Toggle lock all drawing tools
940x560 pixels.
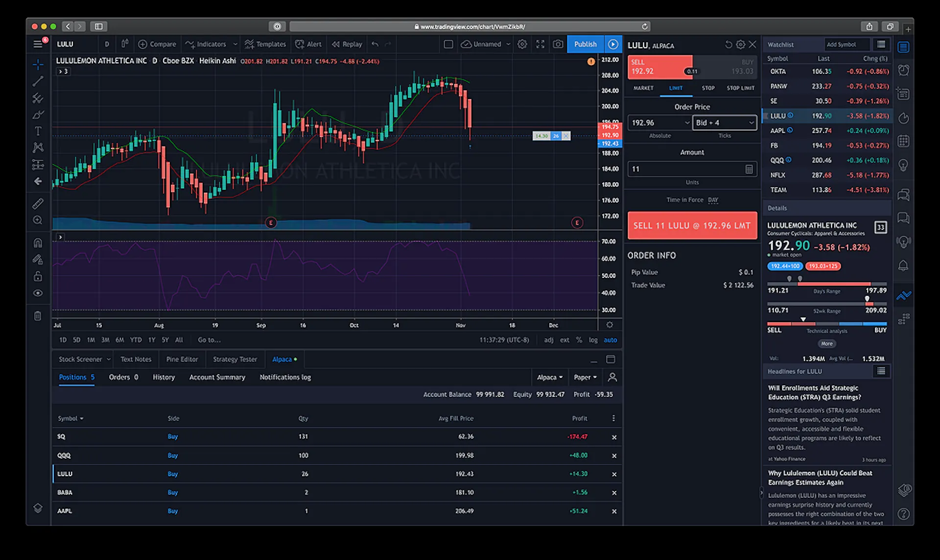click(38, 276)
